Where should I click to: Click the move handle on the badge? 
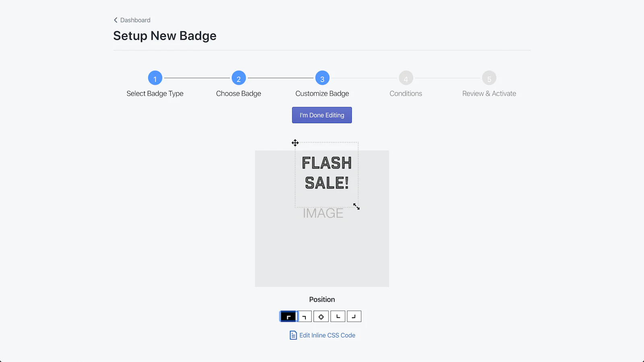pyautogui.click(x=295, y=143)
